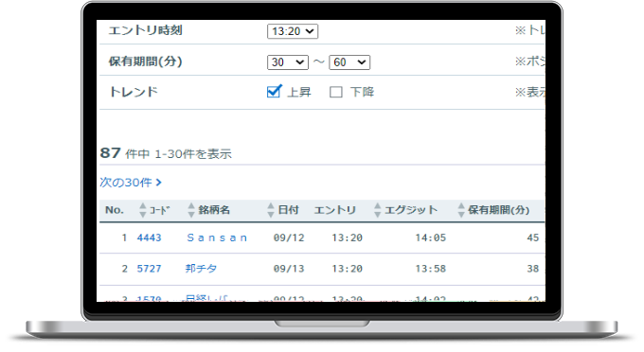Open the 保有期間 maximum 60 dropdown

[x=349, y=62]
